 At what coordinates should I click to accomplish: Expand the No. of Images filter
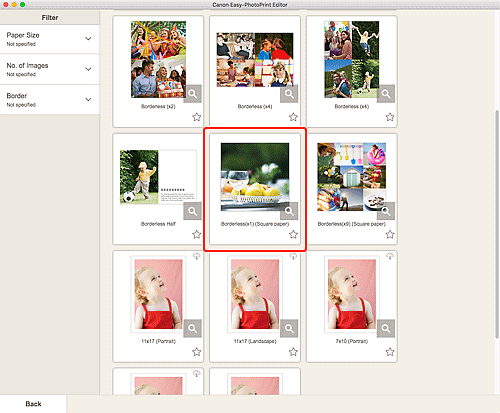(50, 69)
